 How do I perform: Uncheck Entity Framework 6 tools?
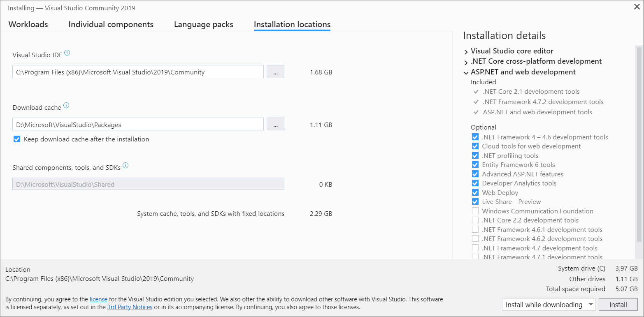tap(475, 164)
